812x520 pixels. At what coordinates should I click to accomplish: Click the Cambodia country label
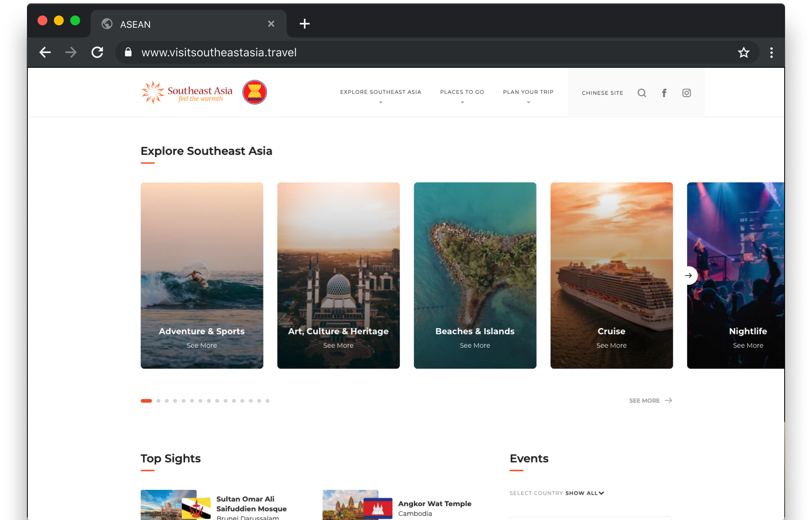pos(415,513)
